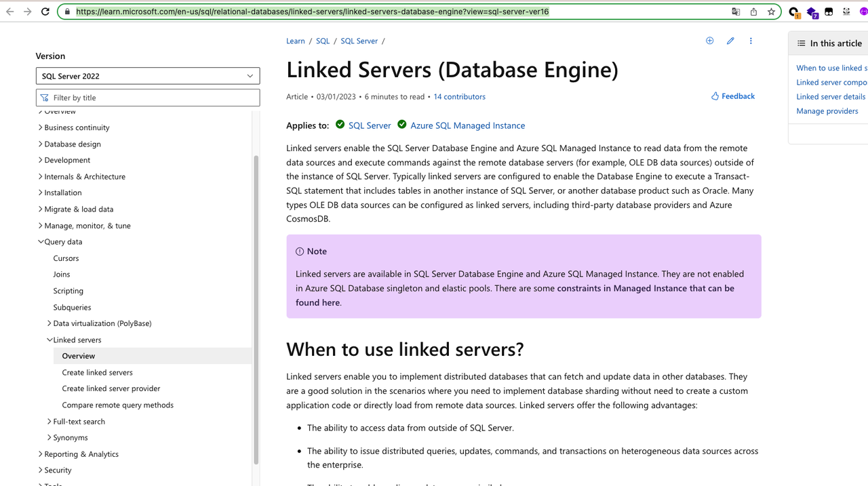Click the translate page icon
The width and height of the screenshot is (868, 486).
736,12
